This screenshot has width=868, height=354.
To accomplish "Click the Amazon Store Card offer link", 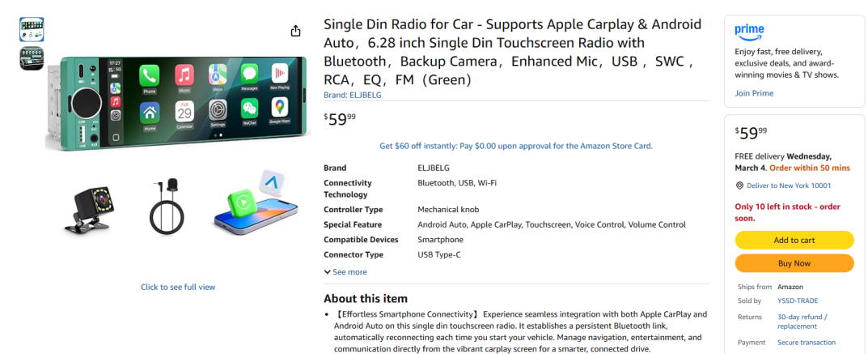I will click(x=516, y=146).
